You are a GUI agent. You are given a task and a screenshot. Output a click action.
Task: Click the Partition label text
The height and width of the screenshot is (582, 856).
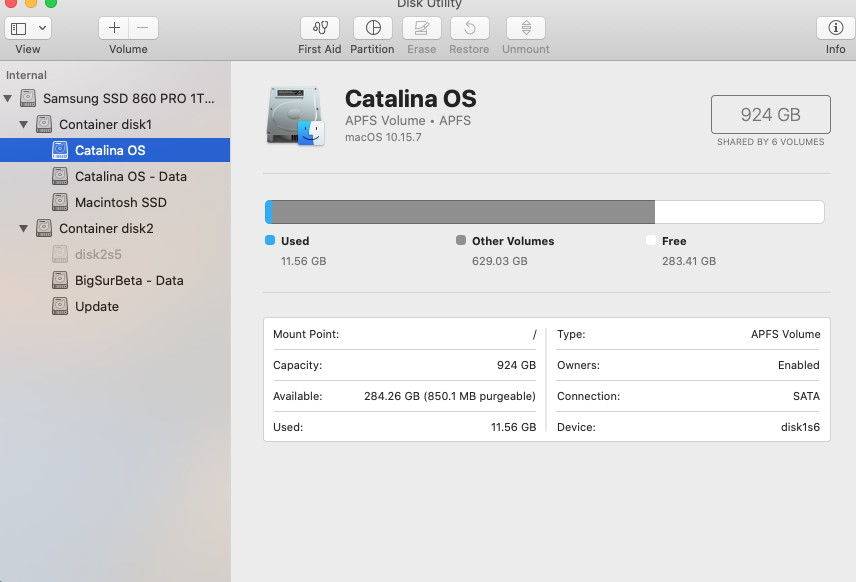372,49
